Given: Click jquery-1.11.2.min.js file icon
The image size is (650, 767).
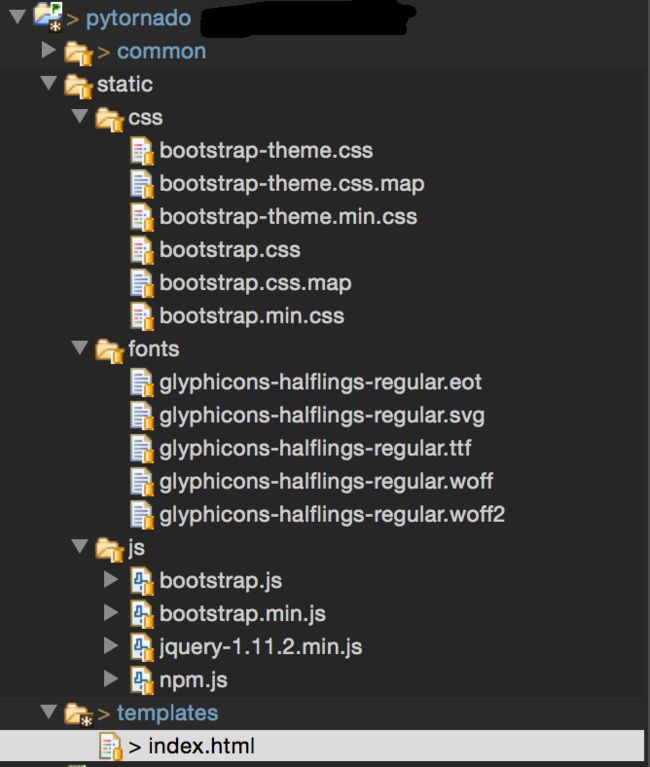Looking at the screenshot, I should coord(142,647).
